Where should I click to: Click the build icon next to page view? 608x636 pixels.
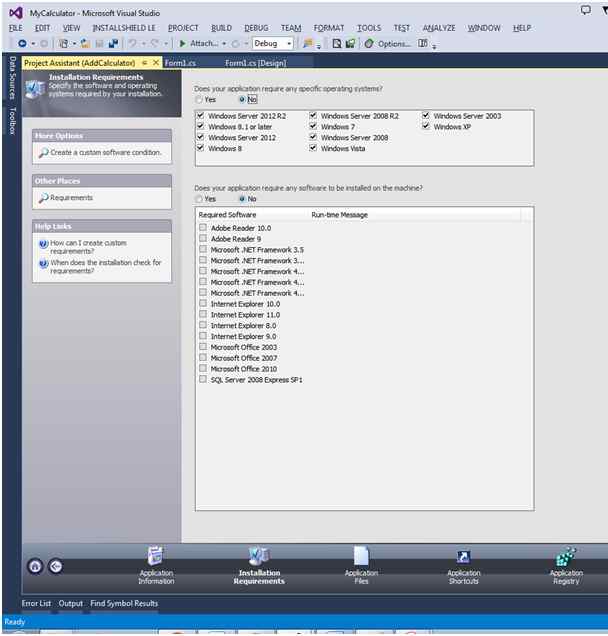(x=350, y=43)
